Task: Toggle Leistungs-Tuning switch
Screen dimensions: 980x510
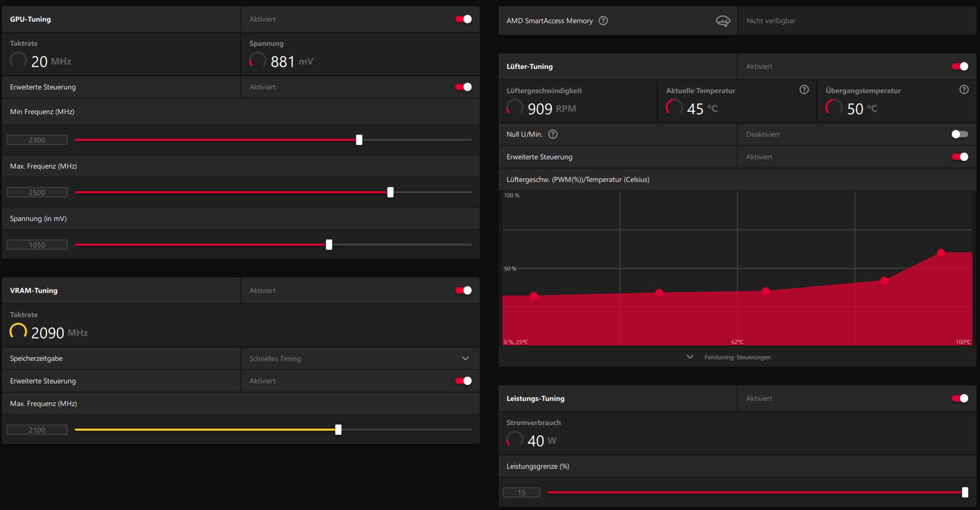Action: (960, 399)
